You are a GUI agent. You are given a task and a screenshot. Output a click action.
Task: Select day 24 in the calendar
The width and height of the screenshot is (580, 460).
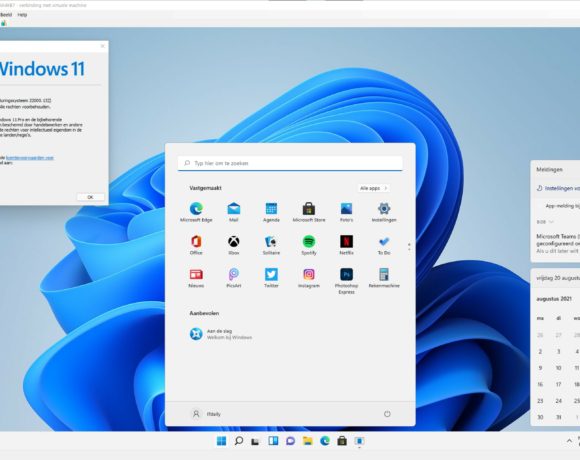[x=559, y=401]
